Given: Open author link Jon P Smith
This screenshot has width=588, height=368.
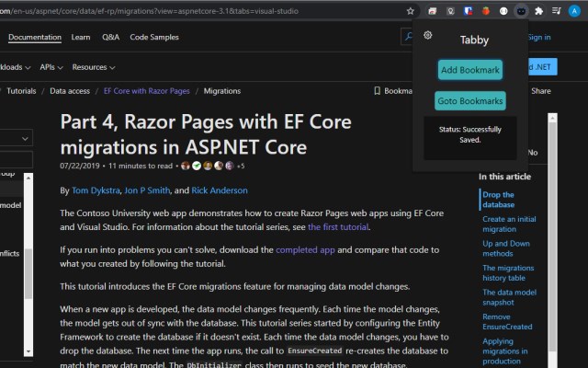Looking at the screenshot, I should [x=147, y=190].
